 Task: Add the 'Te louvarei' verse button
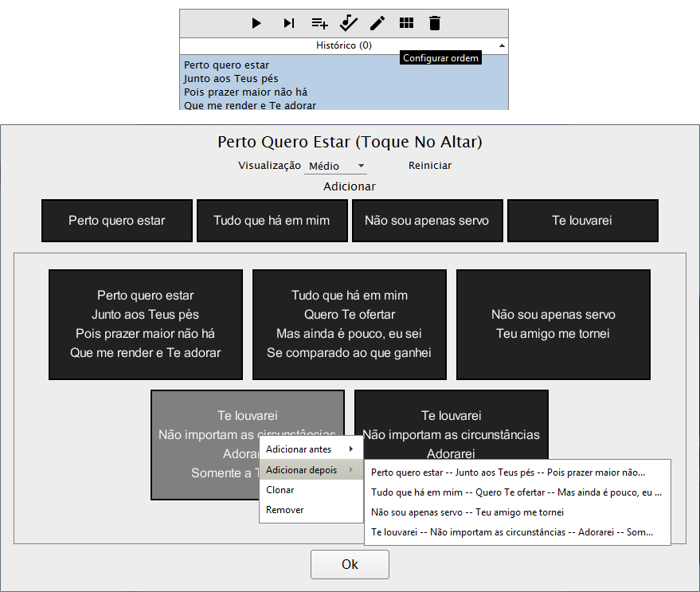(582, 221)
